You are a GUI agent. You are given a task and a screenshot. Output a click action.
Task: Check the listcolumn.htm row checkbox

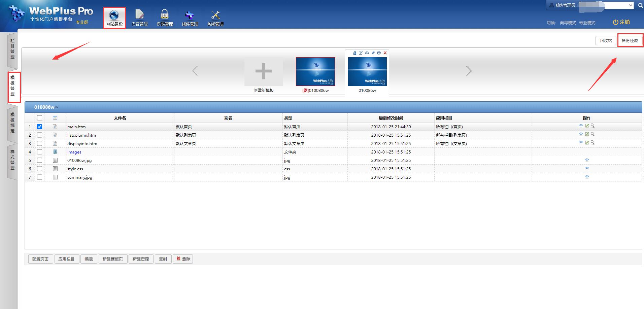click(x=40, y=135)
